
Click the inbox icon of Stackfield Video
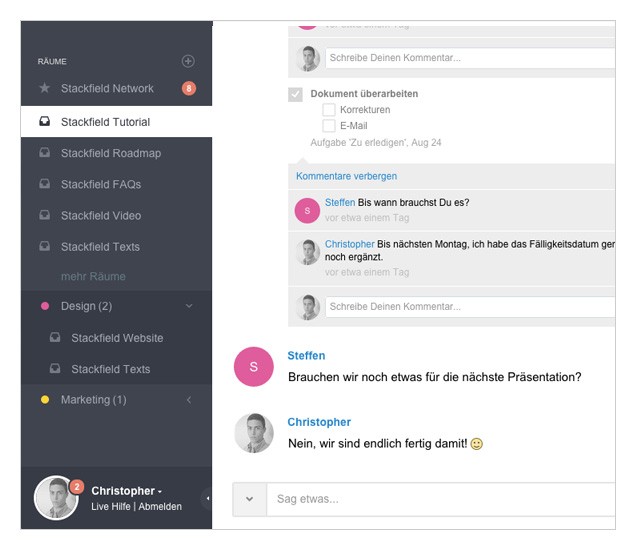45,215
